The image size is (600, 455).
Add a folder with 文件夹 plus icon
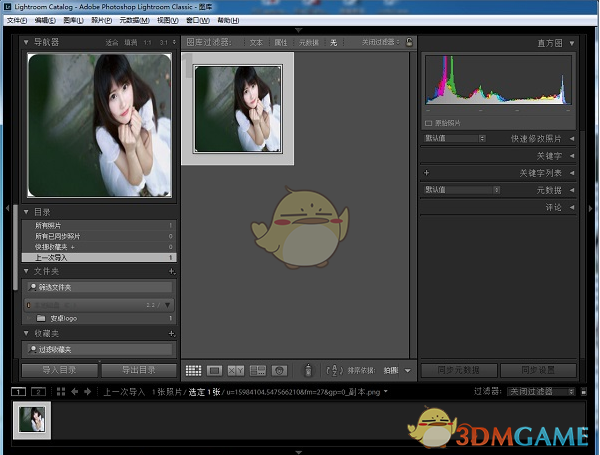[171, 271]
